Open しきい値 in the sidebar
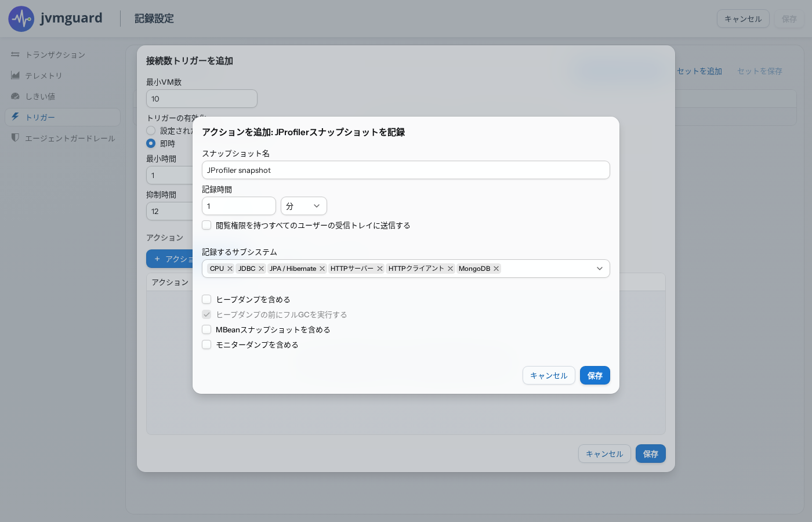 pos(63,96)
